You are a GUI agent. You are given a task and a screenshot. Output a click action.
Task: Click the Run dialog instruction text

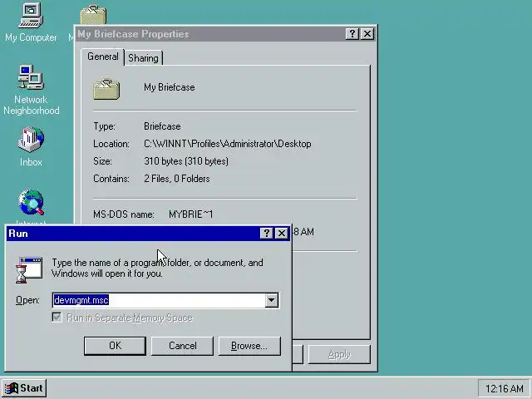click(157, 268)
